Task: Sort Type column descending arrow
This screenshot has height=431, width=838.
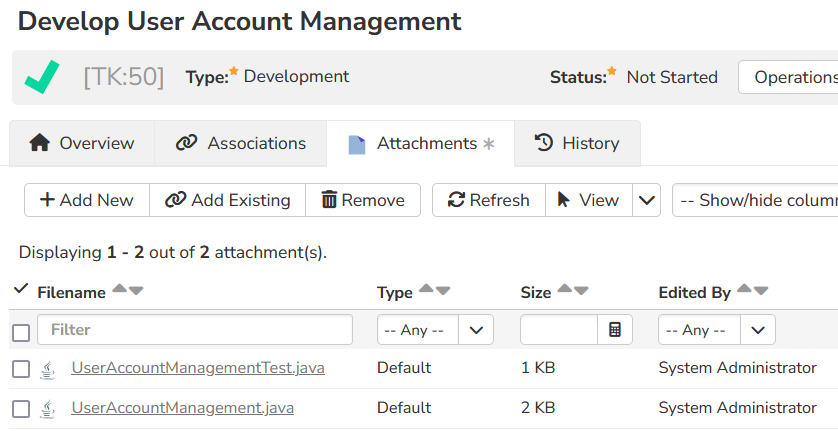Action: (x=443, y=290)
